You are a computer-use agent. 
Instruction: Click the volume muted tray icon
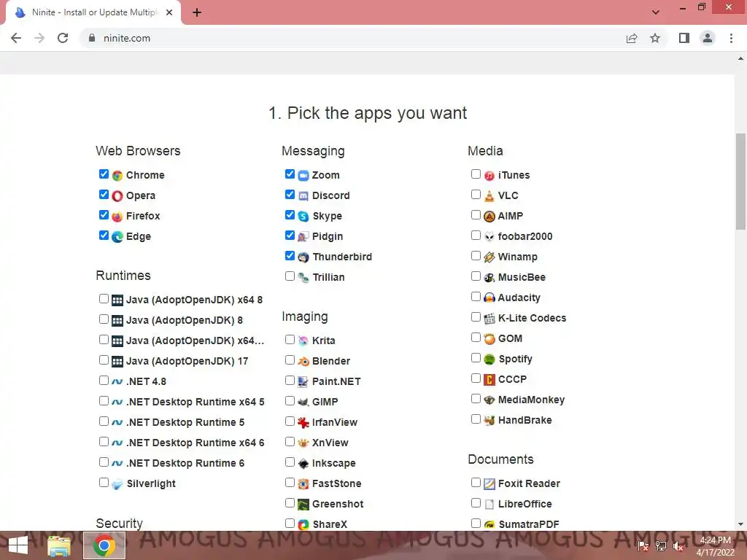(678, 546)
